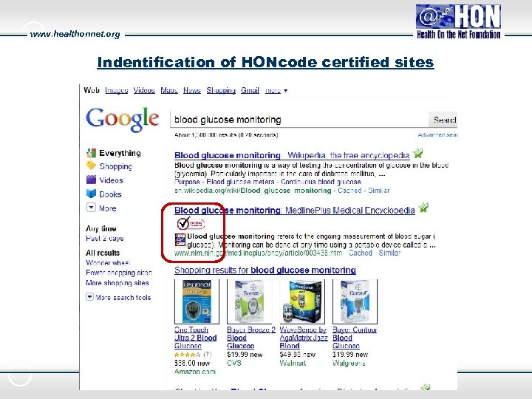532x399 pixels.
Task: Open Shopping results for blood glucose monitoring
Action: point(265,270)
